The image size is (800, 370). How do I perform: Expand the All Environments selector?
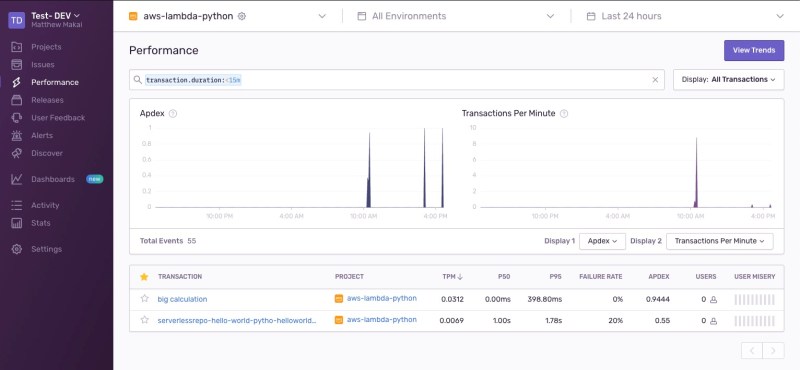pyautogui.click(x=455, y=16)
